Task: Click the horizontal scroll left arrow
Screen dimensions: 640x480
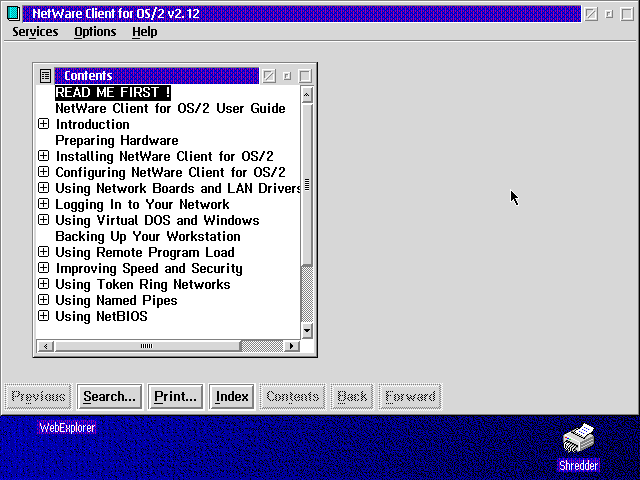Action: (x=46, y=346)
